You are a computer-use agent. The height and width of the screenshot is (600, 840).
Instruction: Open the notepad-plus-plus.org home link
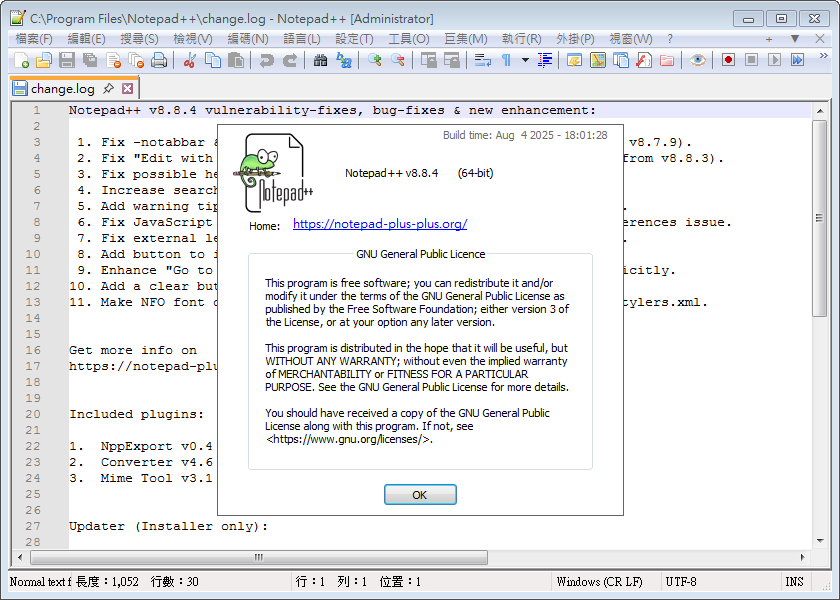click(380, 224)
